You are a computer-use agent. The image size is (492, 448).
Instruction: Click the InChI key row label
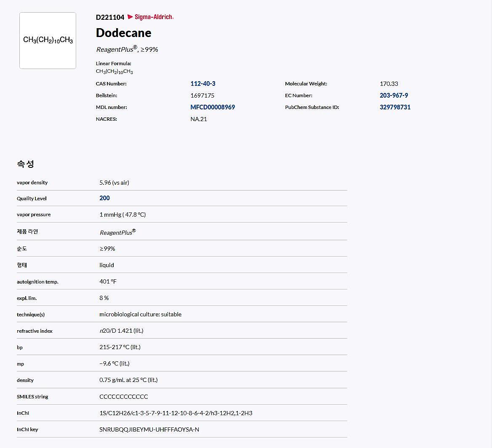click(27, 429)
